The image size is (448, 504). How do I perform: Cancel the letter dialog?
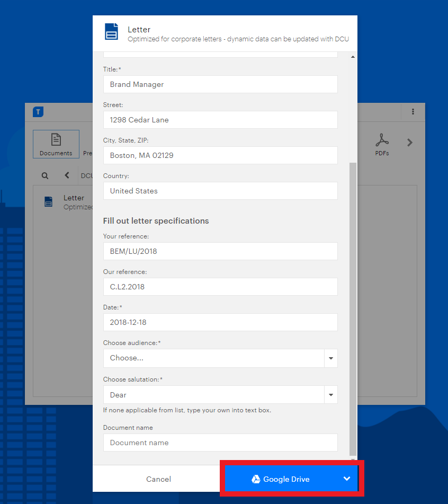[x=158, y=479]
